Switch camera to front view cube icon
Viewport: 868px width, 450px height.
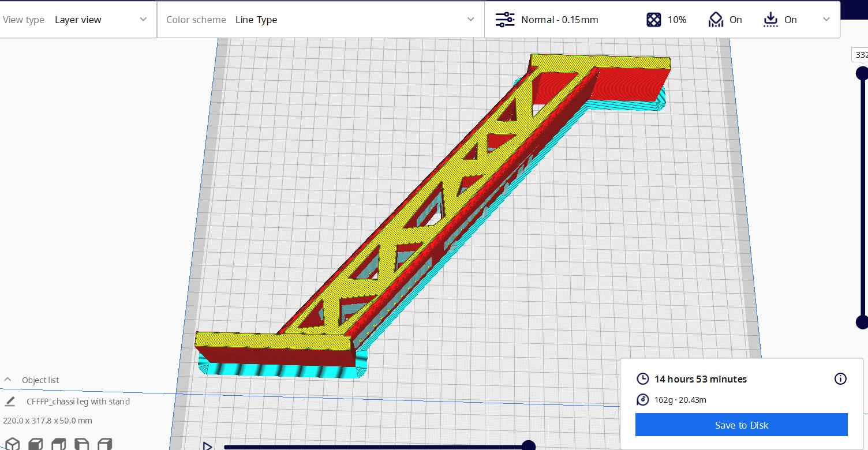[36, 444]
